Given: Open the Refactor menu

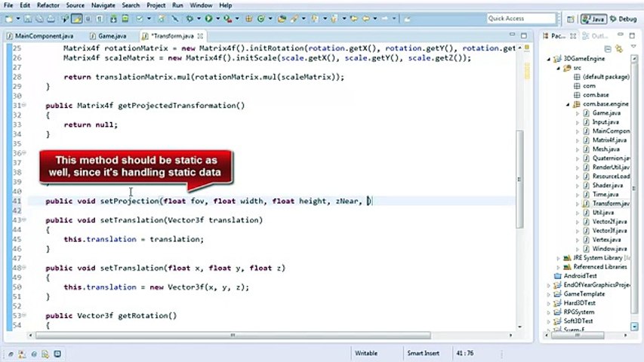Looking at the screenshot, I should pos(48,5).
